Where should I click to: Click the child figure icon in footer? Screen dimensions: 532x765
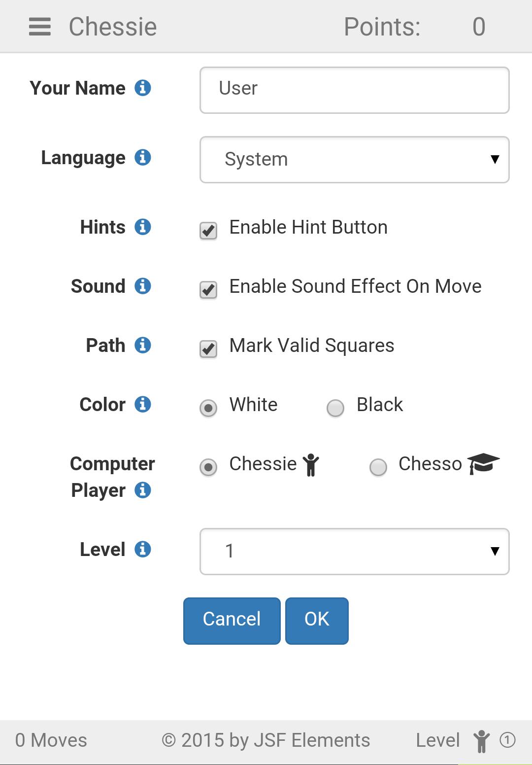[482, 741]
